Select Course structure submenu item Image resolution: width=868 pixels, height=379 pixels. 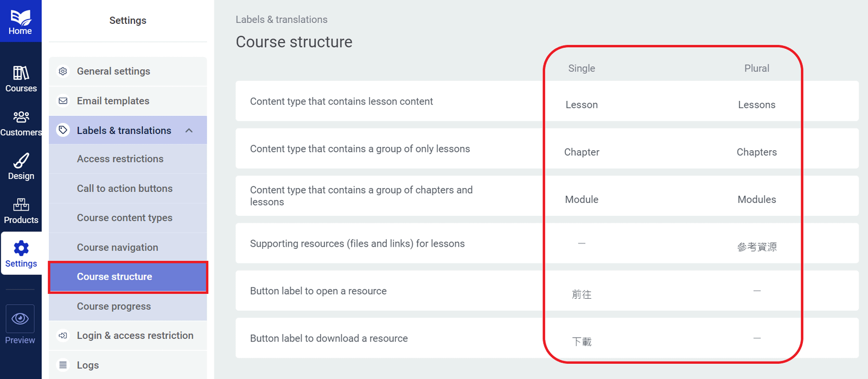tap(128, 277)
